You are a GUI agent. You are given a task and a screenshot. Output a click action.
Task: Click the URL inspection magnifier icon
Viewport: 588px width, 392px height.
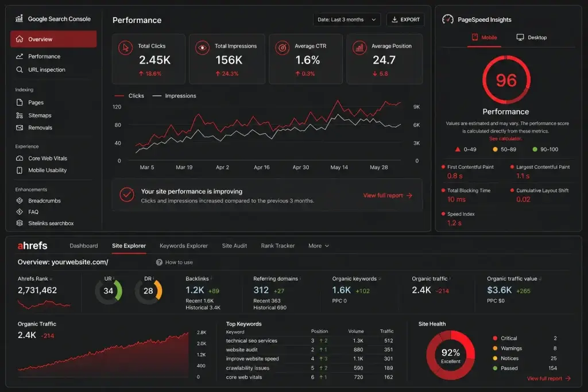coord(20,69)
